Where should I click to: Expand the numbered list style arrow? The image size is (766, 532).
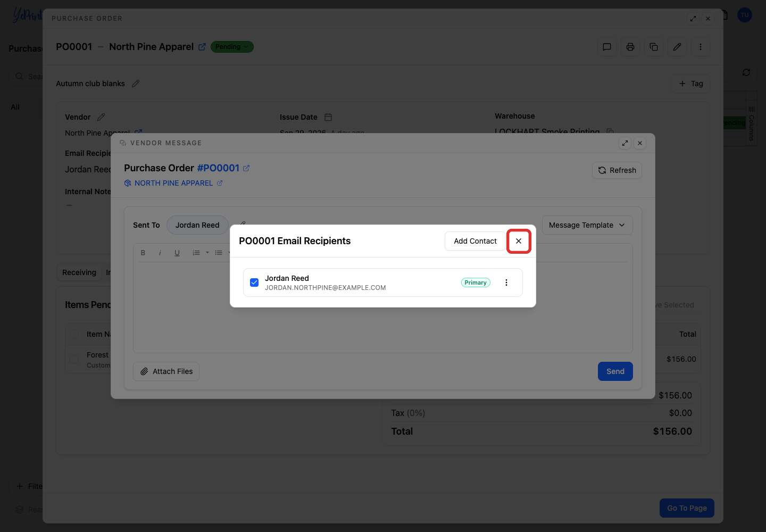(207, 253)
